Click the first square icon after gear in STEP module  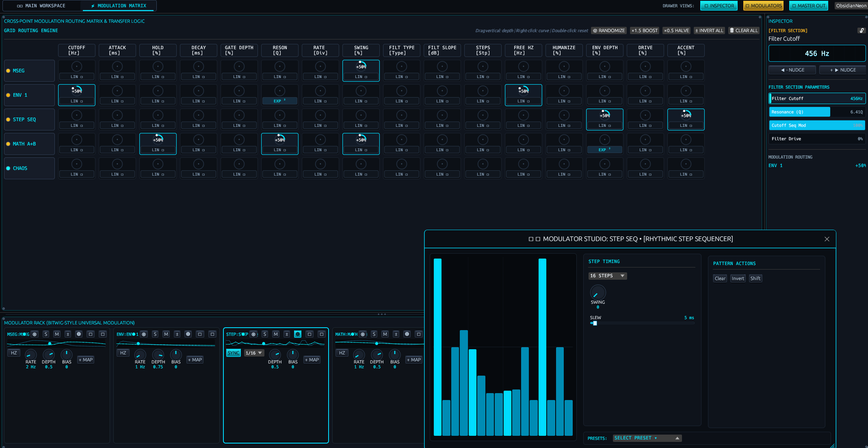pyautogui.click(x=310, y=334)
